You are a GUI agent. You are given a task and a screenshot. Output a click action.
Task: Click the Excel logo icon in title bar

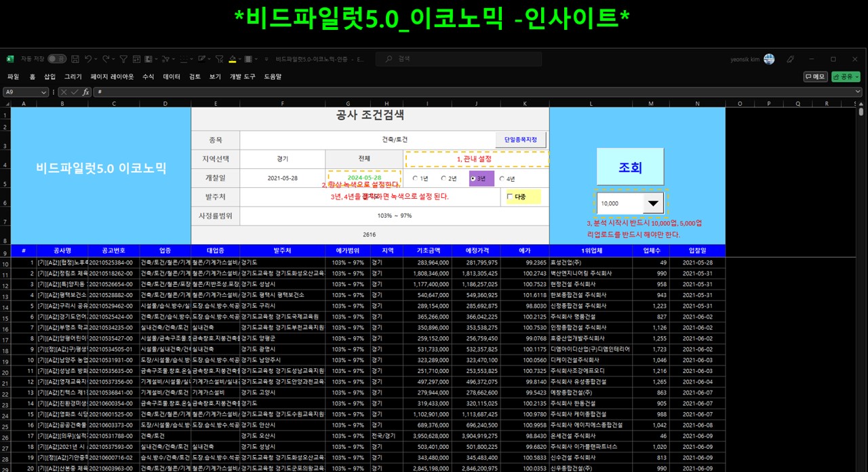10,59
